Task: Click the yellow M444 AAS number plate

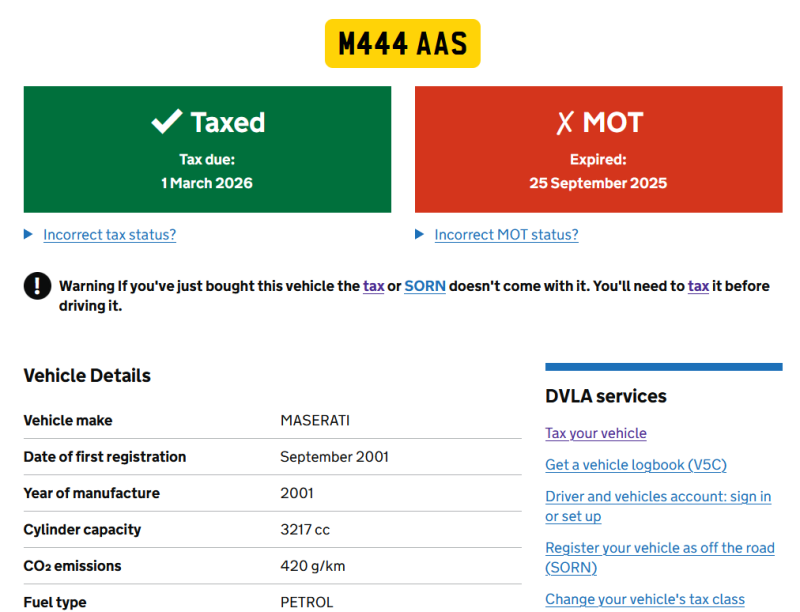Action: 402,44
